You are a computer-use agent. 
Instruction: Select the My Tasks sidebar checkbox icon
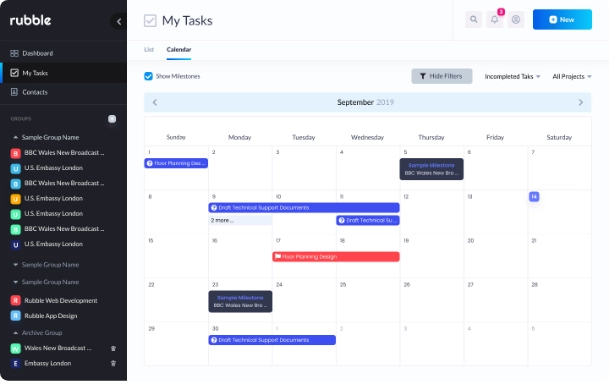pyautogui.click(x=14, y=73)
